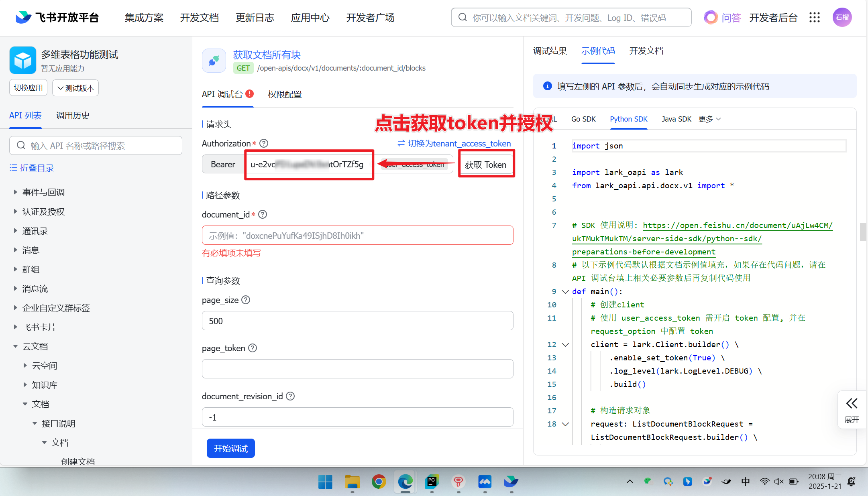Select the Go SDK tab

coord(583,119)
